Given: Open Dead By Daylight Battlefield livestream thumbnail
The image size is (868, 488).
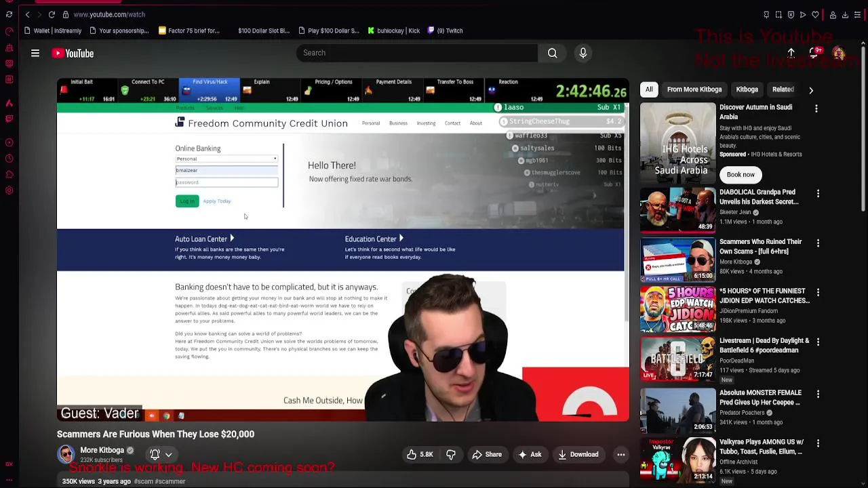Looking at the screenshot, I should coord(677,358).
